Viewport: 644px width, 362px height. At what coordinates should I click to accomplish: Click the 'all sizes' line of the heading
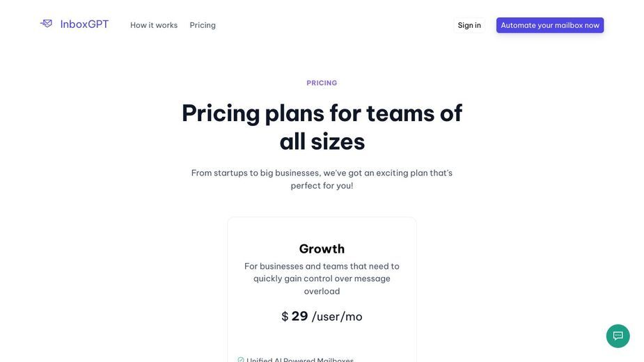coord(322,142)
